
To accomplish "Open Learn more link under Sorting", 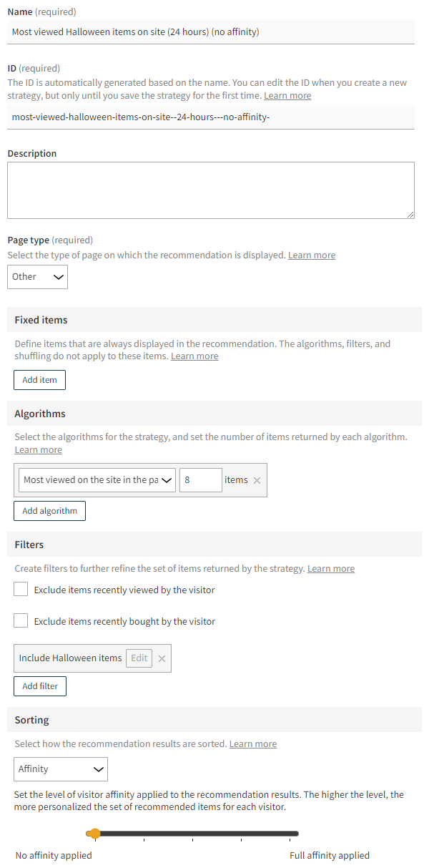I will [252, 743].
